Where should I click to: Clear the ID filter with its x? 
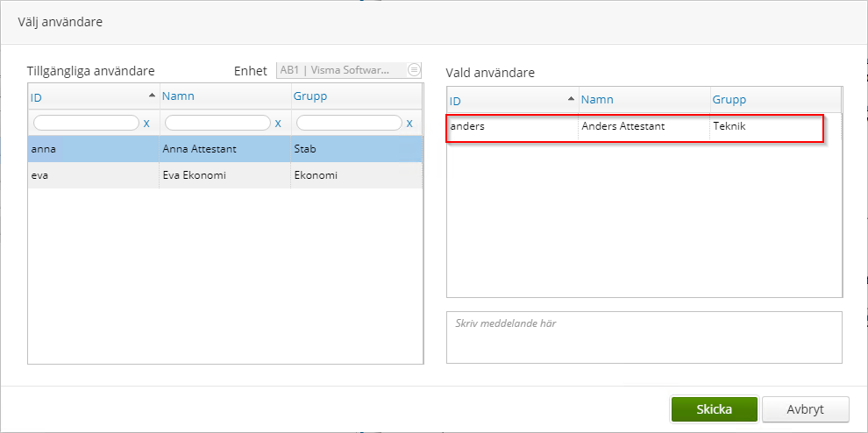click(x=146, y=124)
